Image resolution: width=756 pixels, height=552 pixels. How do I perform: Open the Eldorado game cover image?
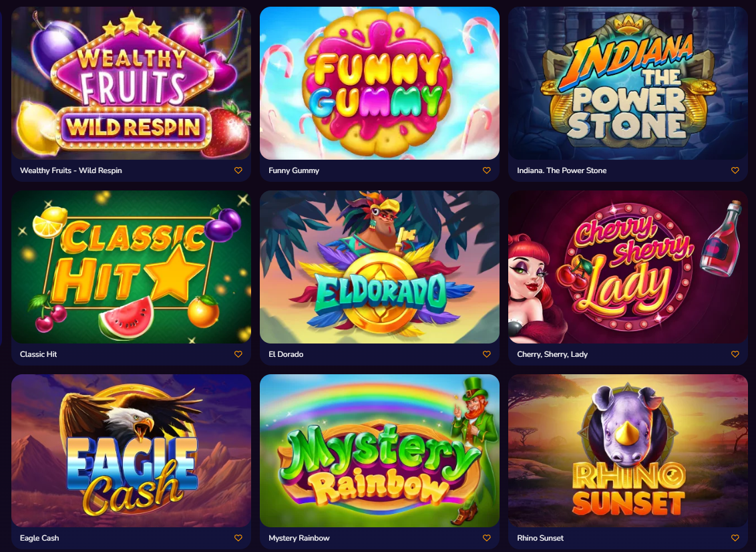(x=379, y=267)
